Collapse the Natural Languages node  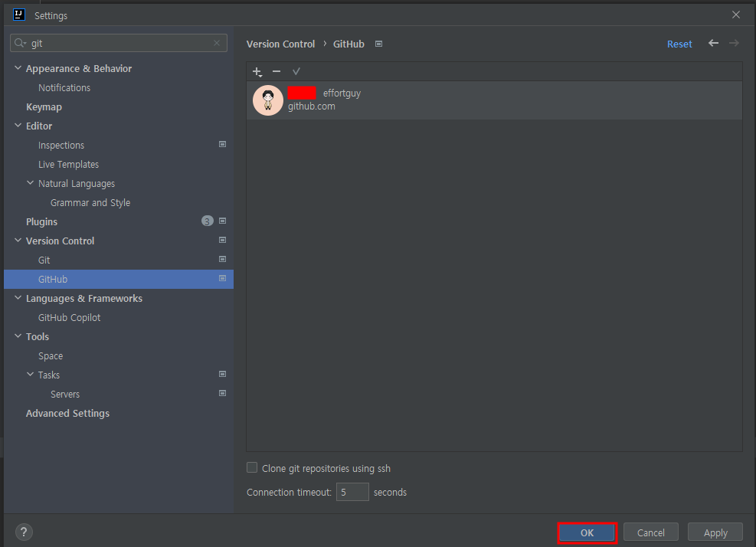point(30,183)
